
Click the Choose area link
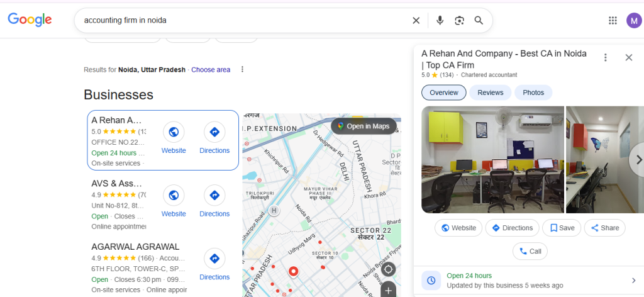pos(211,70)
